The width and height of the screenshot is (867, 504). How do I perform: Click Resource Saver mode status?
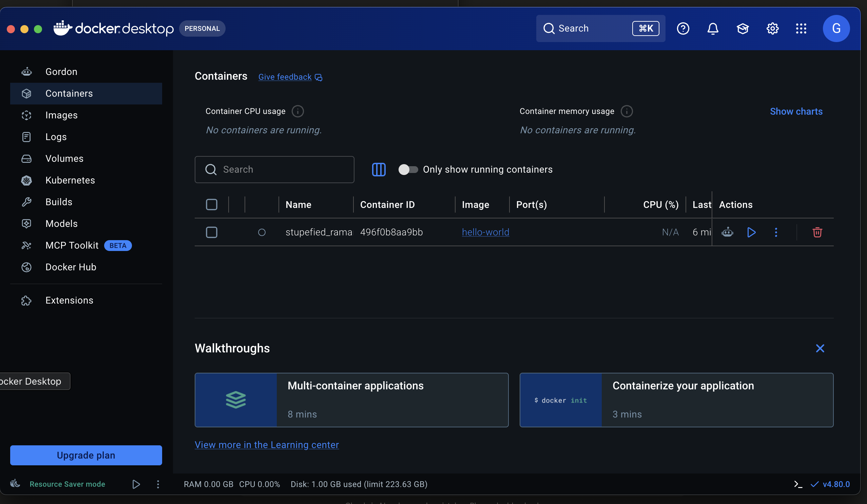tap(68, 484)
